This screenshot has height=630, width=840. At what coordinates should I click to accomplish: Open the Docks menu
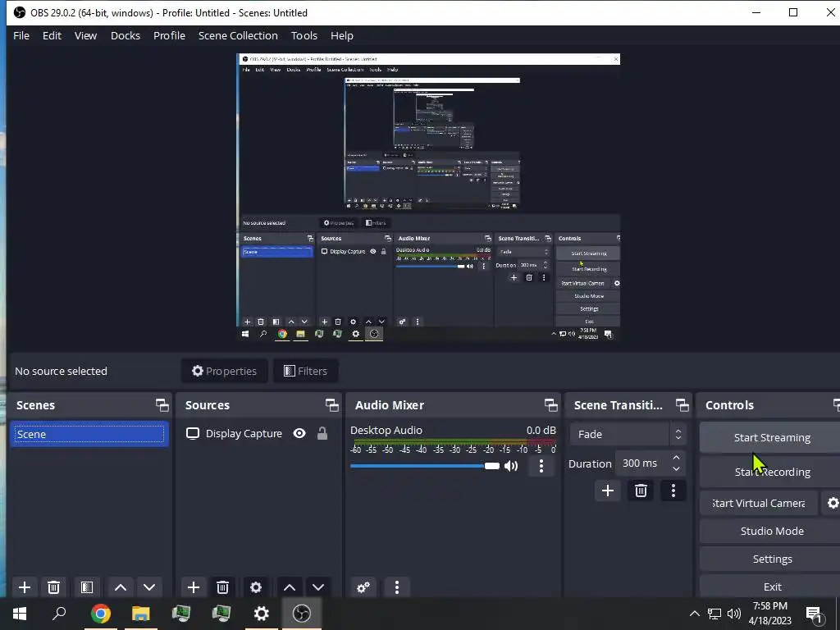click(x=126, y=36)
